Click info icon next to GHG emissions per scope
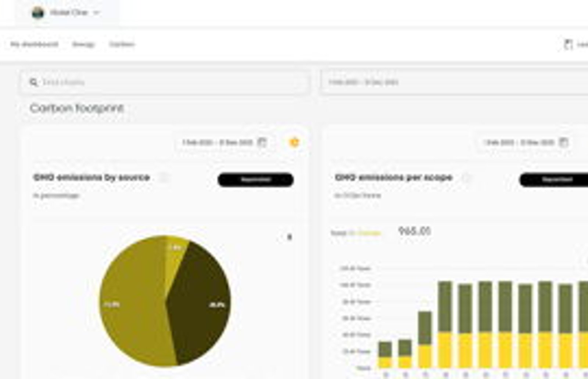The height and width of the screenshot is (379, 588). 466,178
